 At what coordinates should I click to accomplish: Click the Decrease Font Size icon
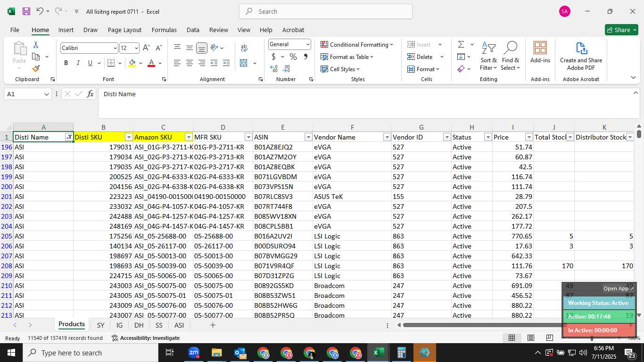158,48
